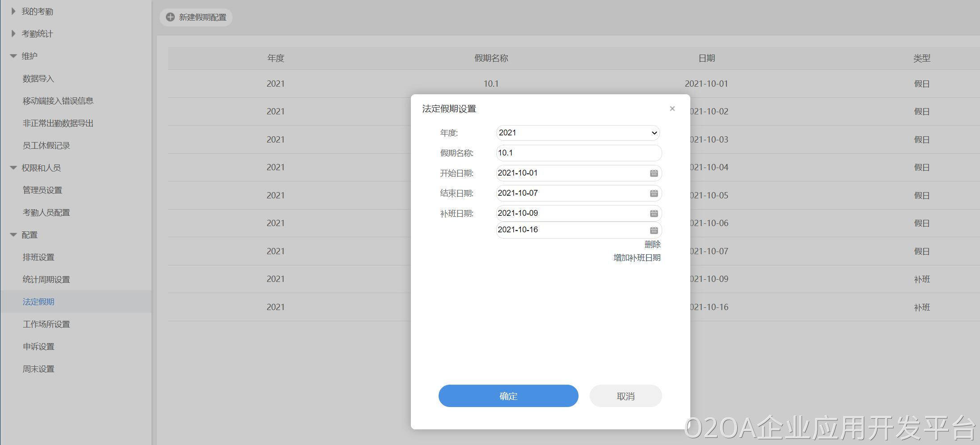
Task: Click 增加补班日期 link
Action: [637, 258]
